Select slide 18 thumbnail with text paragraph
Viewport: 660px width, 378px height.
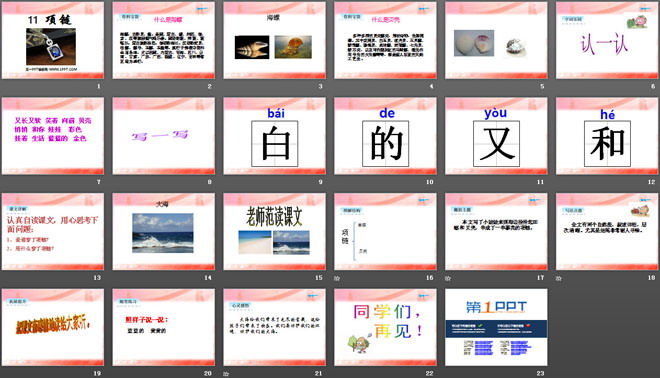(607, 232)
